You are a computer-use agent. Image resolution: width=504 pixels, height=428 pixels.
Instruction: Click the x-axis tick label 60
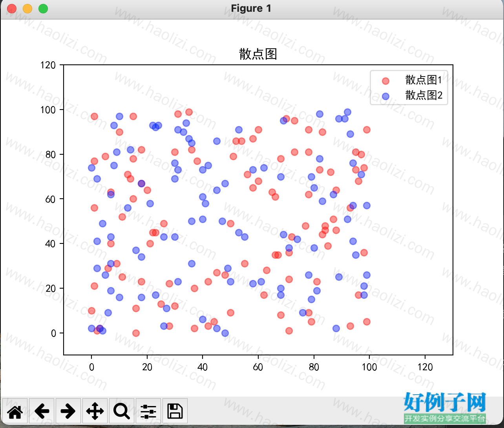[258, 367]
